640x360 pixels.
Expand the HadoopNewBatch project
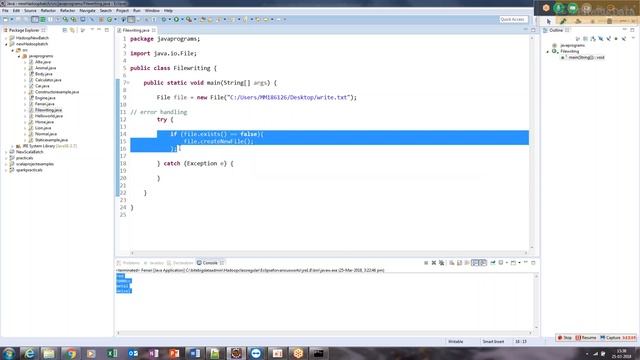pos(7,38)
